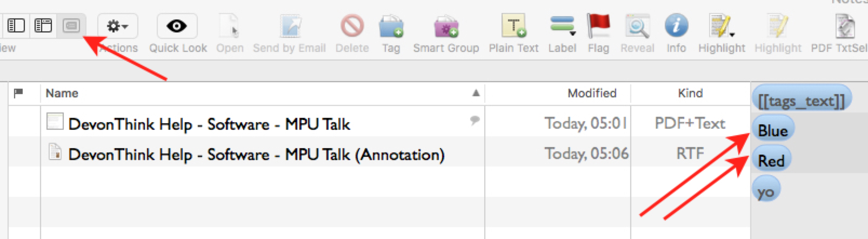Toggle the third view layout button
The image size is (868, 239).
[x=71, y=25]
